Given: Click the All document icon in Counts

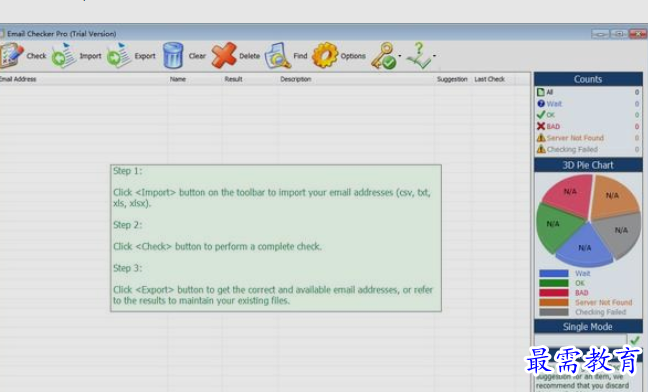Looking at the screenshot, I should pyautogui.click(x=541, y=92).
